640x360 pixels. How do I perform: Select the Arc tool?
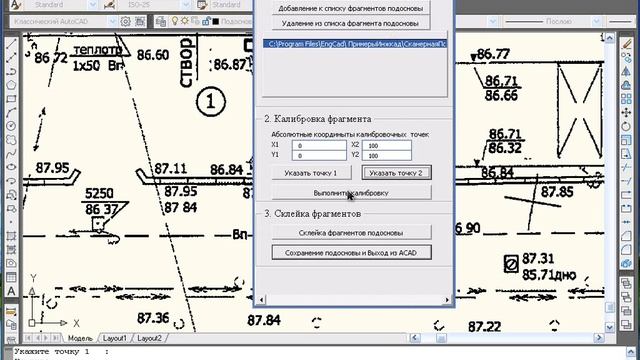click(11, 112)
